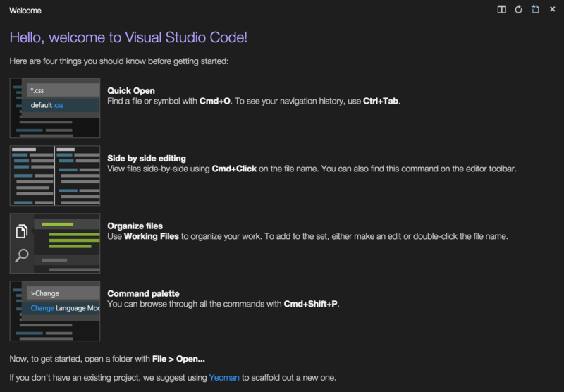Click the Working Files bold text
Image resolution: width=564 pixels, height=392 pixels.
(x=152, y=236)
